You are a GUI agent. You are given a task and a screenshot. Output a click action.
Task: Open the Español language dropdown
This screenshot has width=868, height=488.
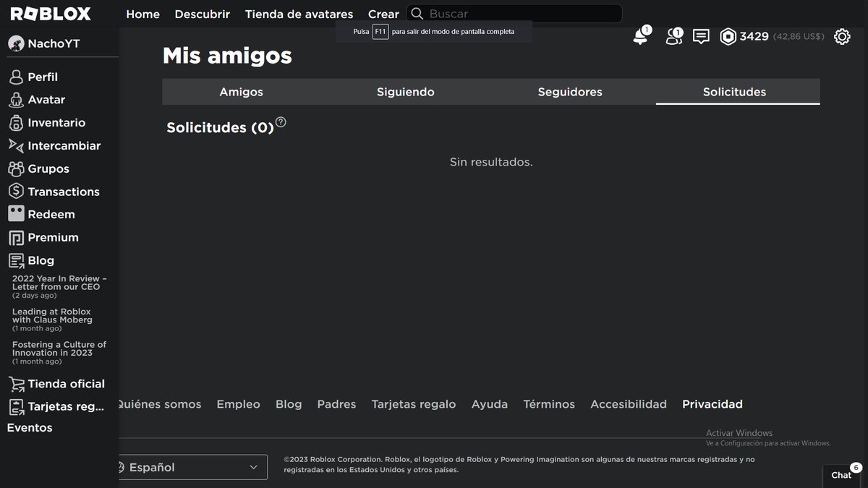193,467
